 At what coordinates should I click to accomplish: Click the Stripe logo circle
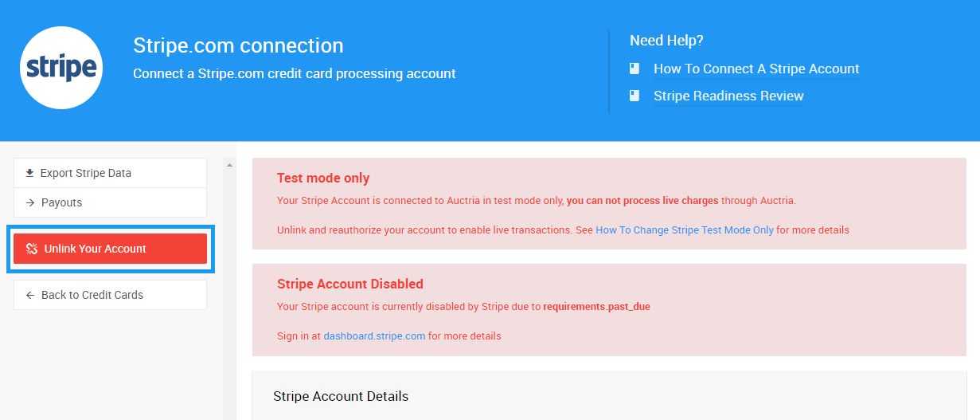point(61,68)
